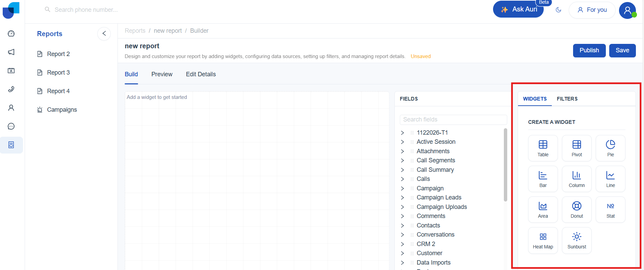Open Report 3 in sidebar
644x270 pixels.
[58, 73]
